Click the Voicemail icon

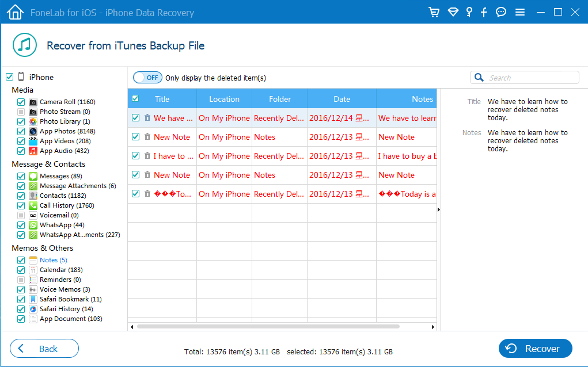[x=33, y=215]
